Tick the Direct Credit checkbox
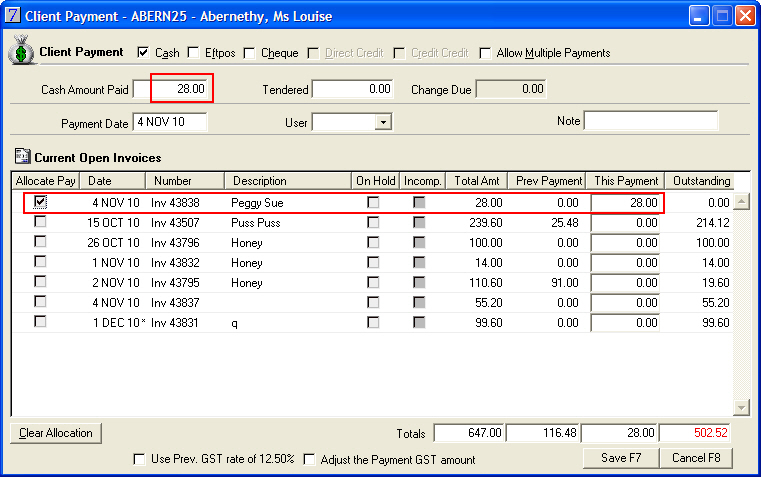Image resolution: width=761 pixels, height=477 pixels. point(313,53)
